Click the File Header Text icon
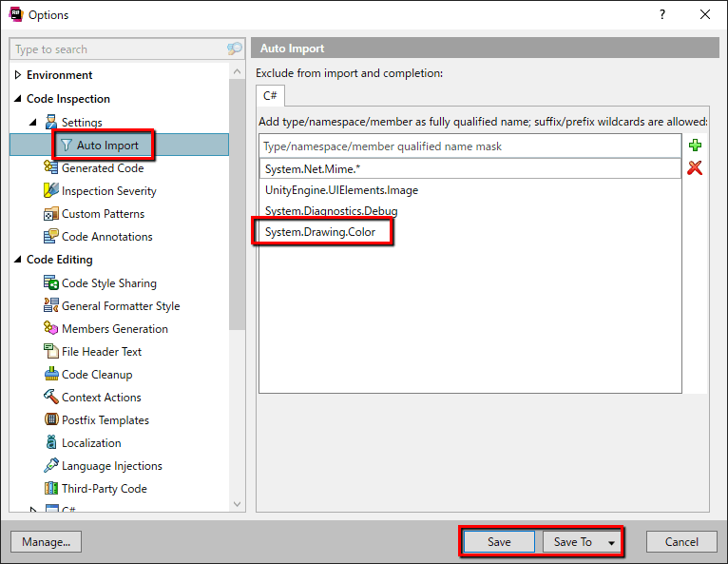This screenshot has height=564, width=728. pos(50,351)
